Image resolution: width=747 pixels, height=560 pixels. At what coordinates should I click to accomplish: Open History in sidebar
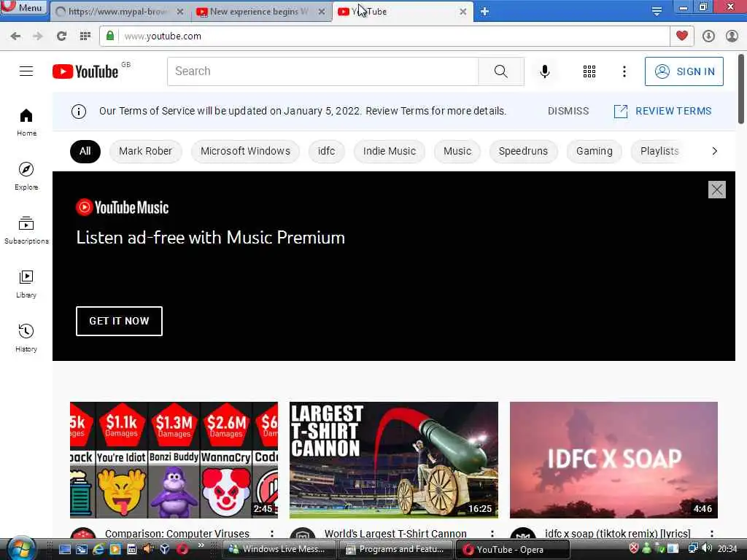(26, 338)
